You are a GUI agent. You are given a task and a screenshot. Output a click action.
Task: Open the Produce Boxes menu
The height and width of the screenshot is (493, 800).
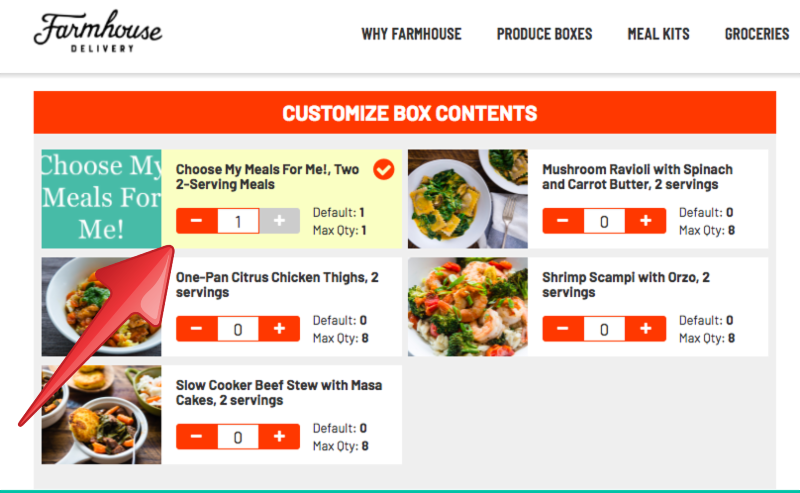point(544,34)
